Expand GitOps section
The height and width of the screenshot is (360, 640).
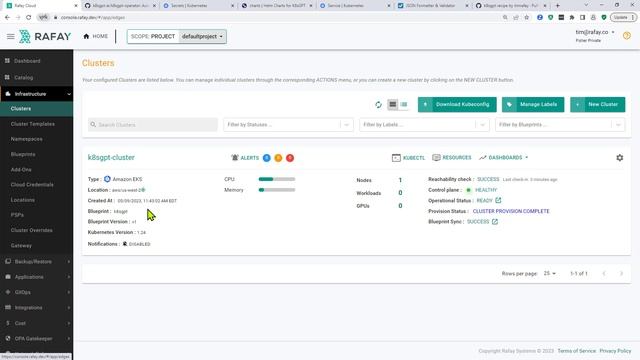point(37,292)
